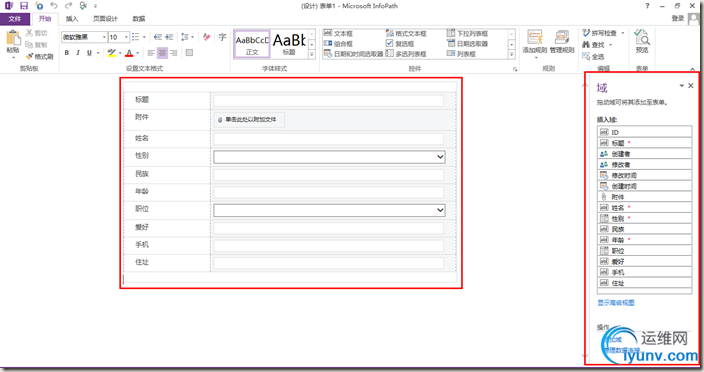Select the Format Painter tool
704x372 pixels.
click(40, 56)
